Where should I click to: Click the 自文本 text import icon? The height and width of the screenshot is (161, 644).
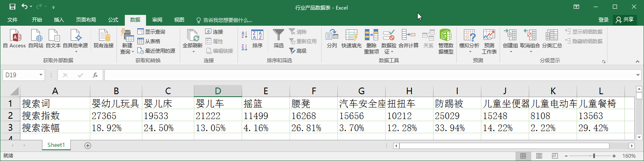[53, 39]
